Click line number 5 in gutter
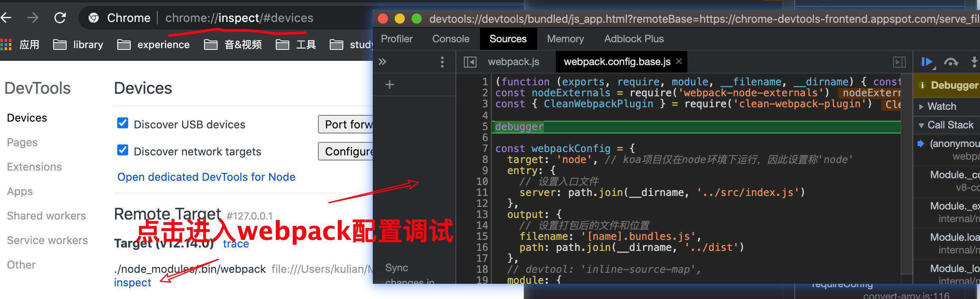The image size is (980, 299). (485, 126)
